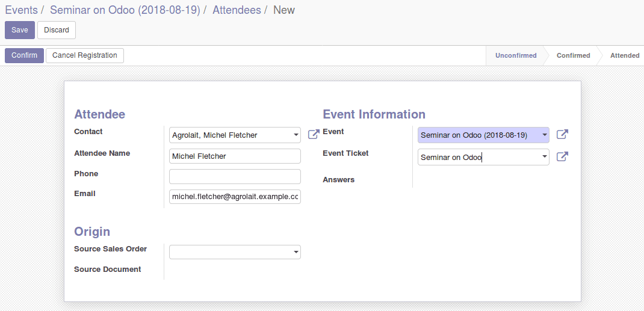Click the Source Sales Order label
The width and height of the screenshot is (644, 311).
111,249
